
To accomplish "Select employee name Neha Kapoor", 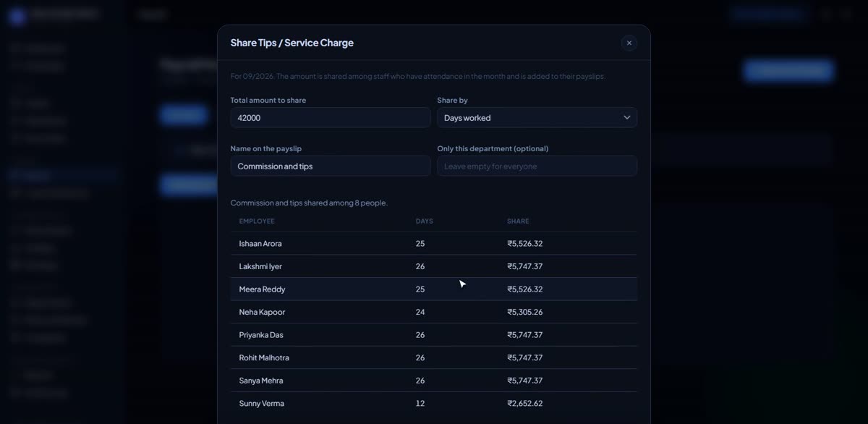I will pos(263,312).
